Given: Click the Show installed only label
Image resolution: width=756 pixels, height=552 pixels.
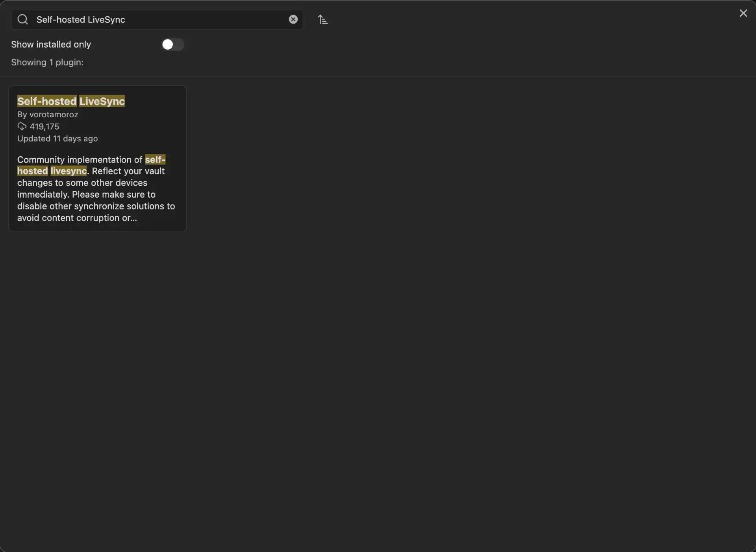Looking at the screenshot, I should (x=51, y=44).
